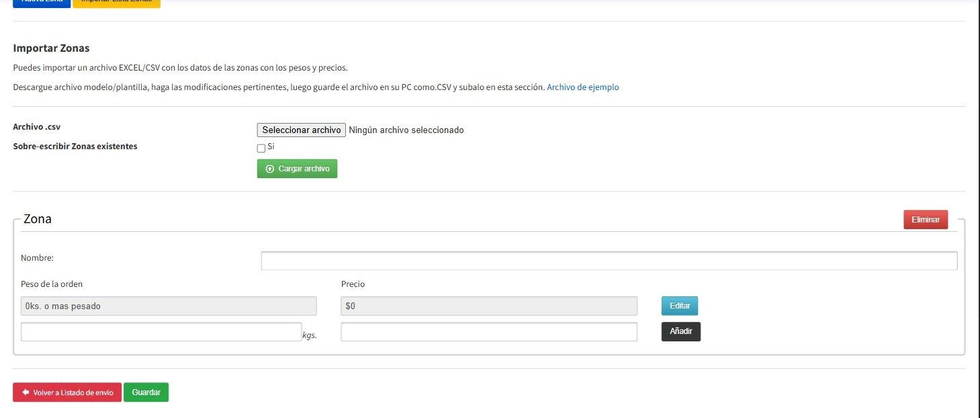The height and width of the screenshot is (418, 980).
Task: Click the 'Ningún archivo seleccionado' text
Action: coord(406,130)
